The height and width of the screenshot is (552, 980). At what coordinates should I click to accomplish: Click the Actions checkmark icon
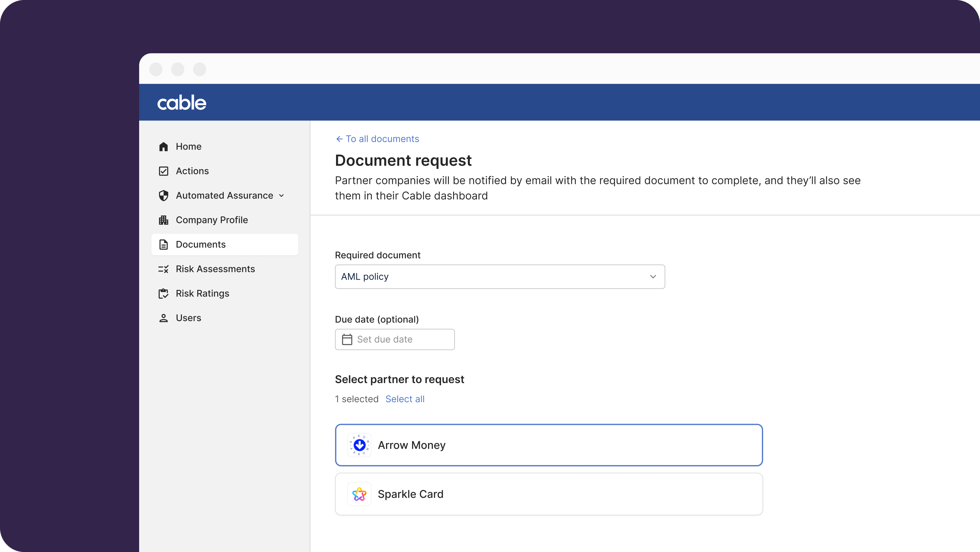click(x=164, y=171)
